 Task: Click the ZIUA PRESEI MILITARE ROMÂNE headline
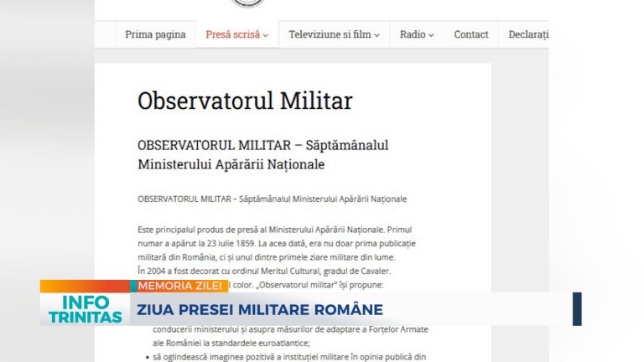[x=260, y=310]
